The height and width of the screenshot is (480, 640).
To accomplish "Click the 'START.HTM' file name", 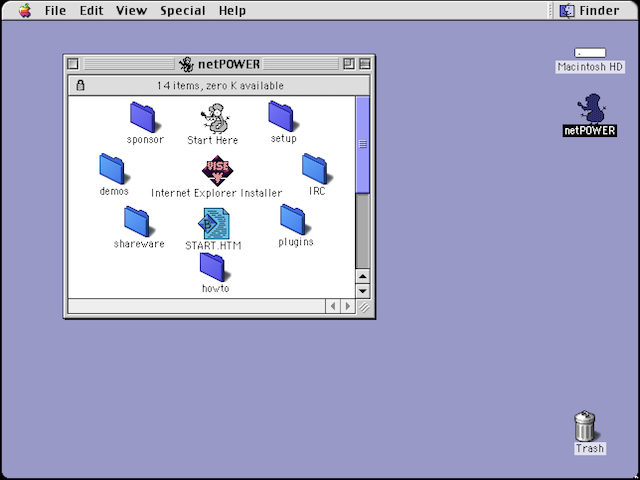I will (213, 245).
